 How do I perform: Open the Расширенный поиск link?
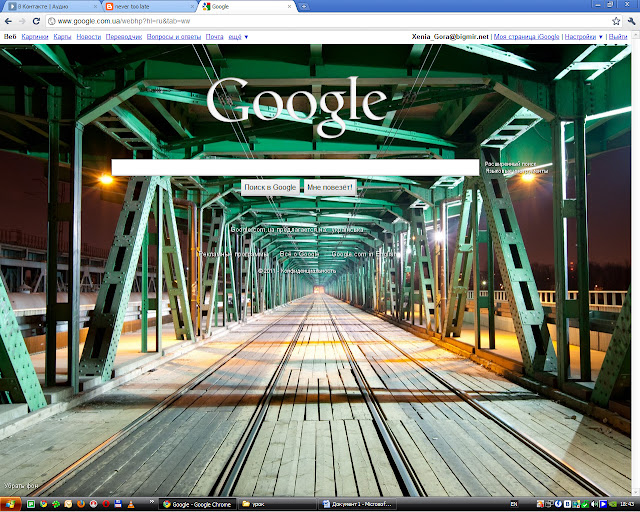point(511,164)
